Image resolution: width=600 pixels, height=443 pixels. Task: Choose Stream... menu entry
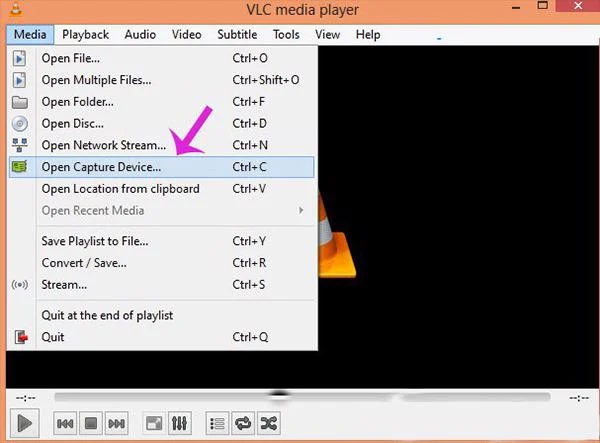coord(161,285)
